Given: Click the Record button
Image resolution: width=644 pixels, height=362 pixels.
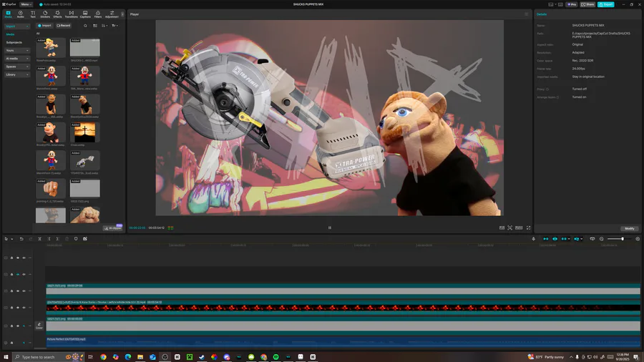Looking at the screenshot, I should (x=63, y=26).
